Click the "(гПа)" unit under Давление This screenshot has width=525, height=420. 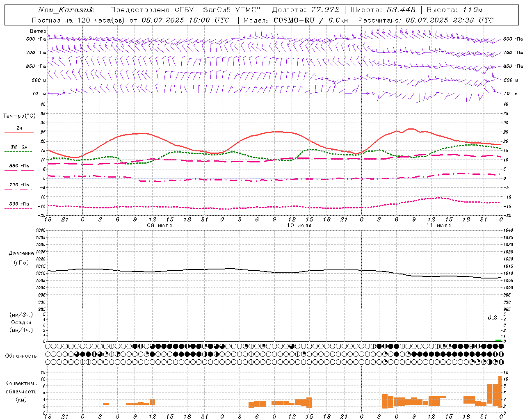(21, 262)
